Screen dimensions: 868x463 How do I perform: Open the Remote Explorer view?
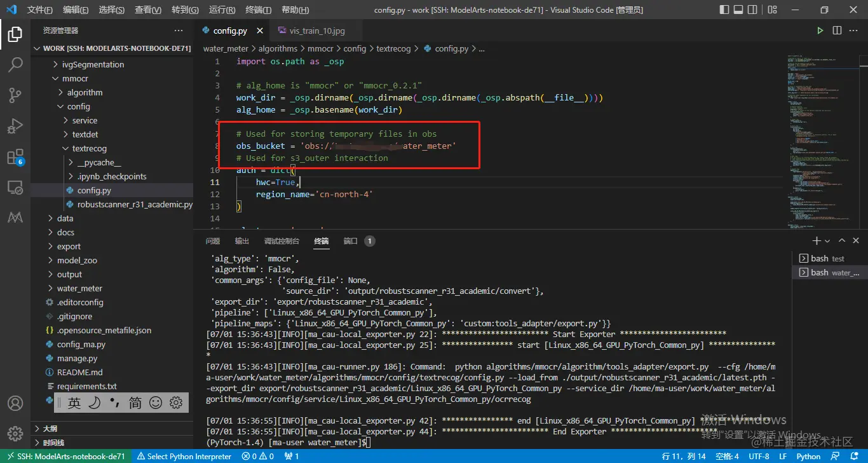click(x=15, y=188)
